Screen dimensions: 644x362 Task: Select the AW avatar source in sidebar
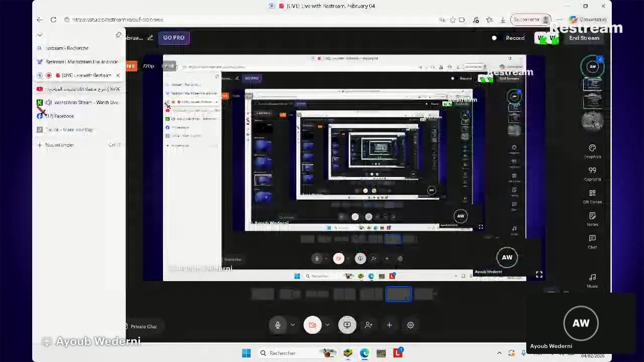593,66
